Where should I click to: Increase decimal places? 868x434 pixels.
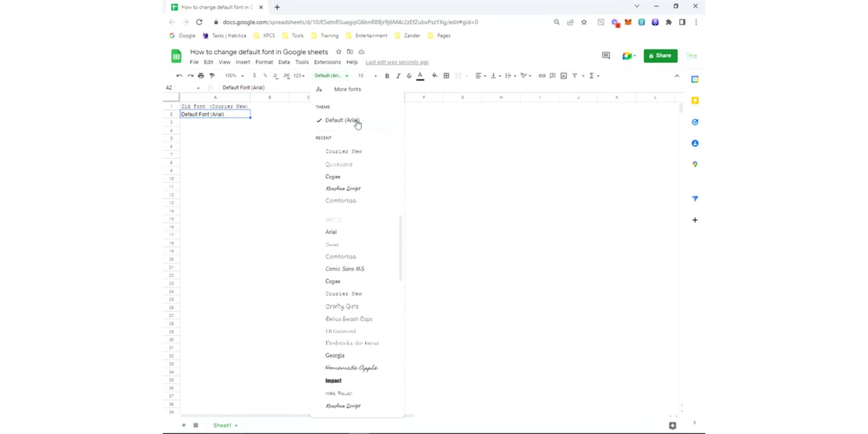[287, 76]
